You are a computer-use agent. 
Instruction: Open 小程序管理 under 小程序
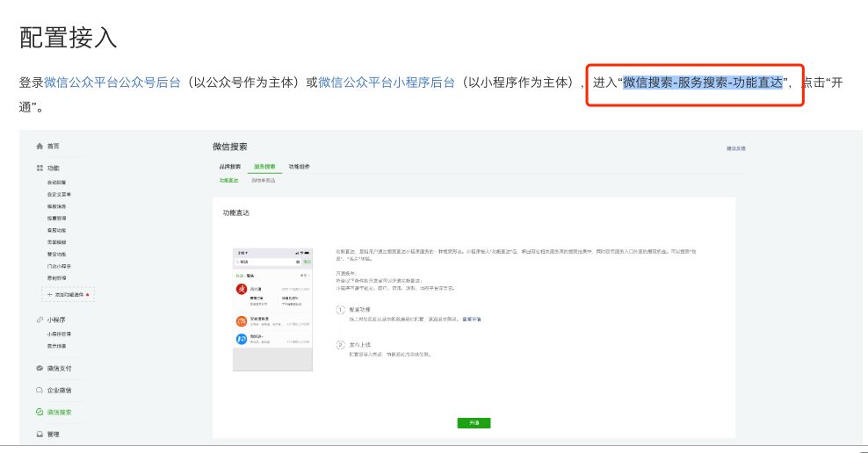tap(59, 334)
